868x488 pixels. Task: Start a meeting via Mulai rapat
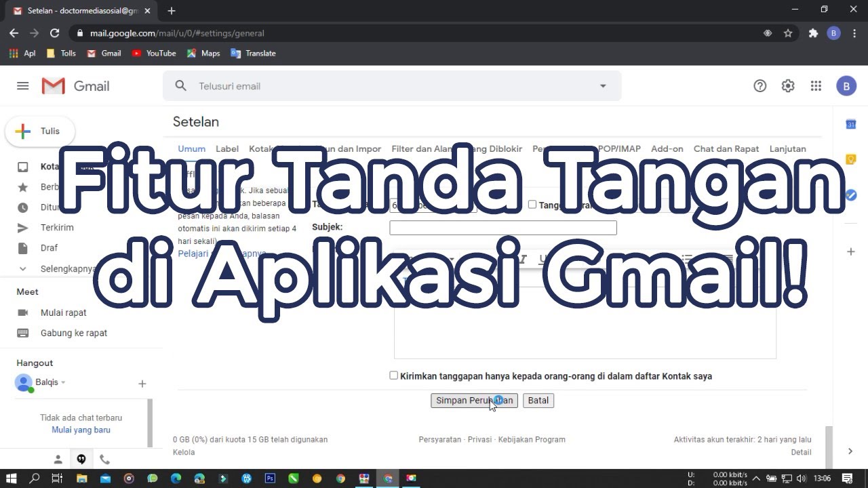pos(64,312)
